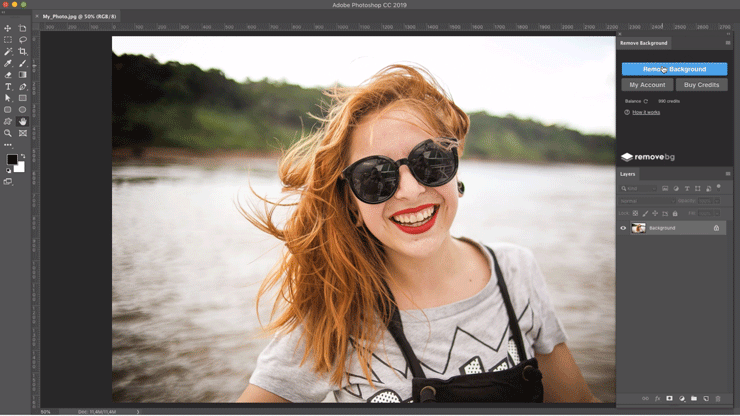This screenshot has height=416, width=740.
Task: Expand the Remove Background panel menu
Action: tap(727, 43)
